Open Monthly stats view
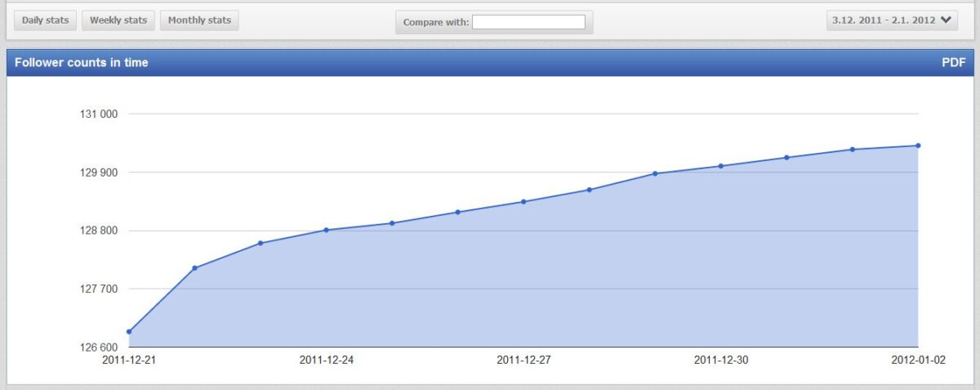The width and height of the screenshot is (980, 390). pos(199,20)
